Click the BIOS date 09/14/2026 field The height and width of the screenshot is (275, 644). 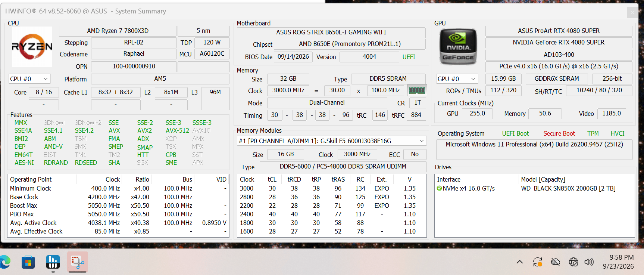(293, 57)
